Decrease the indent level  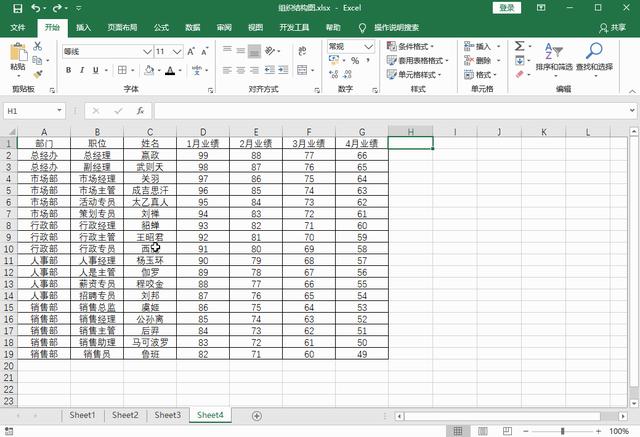tap(269, 70)
